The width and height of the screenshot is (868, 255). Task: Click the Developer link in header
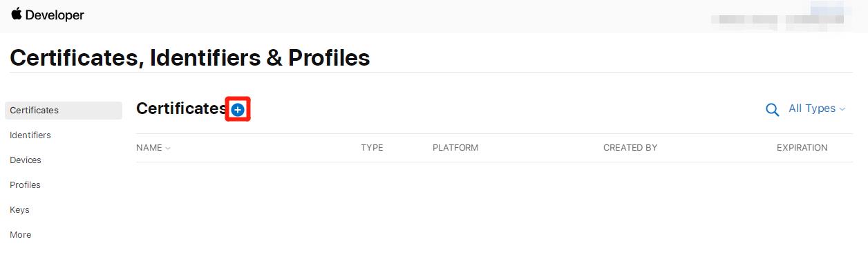coord(55,15)
